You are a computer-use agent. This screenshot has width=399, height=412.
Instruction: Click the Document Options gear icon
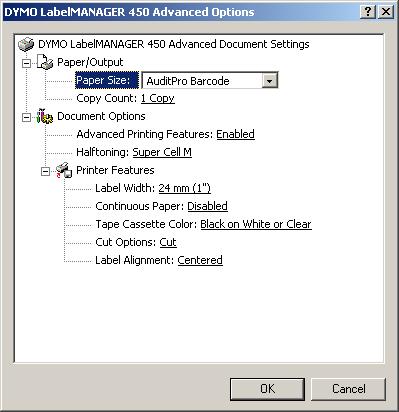pos(45,116)
